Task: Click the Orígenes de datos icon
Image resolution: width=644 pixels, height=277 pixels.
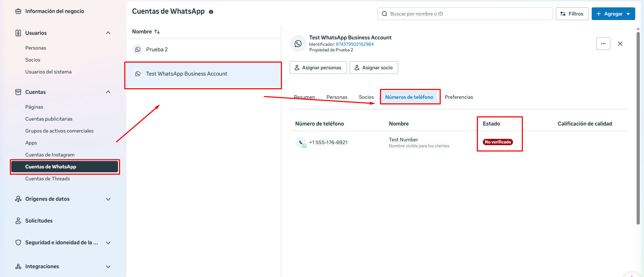Action: 18,199
